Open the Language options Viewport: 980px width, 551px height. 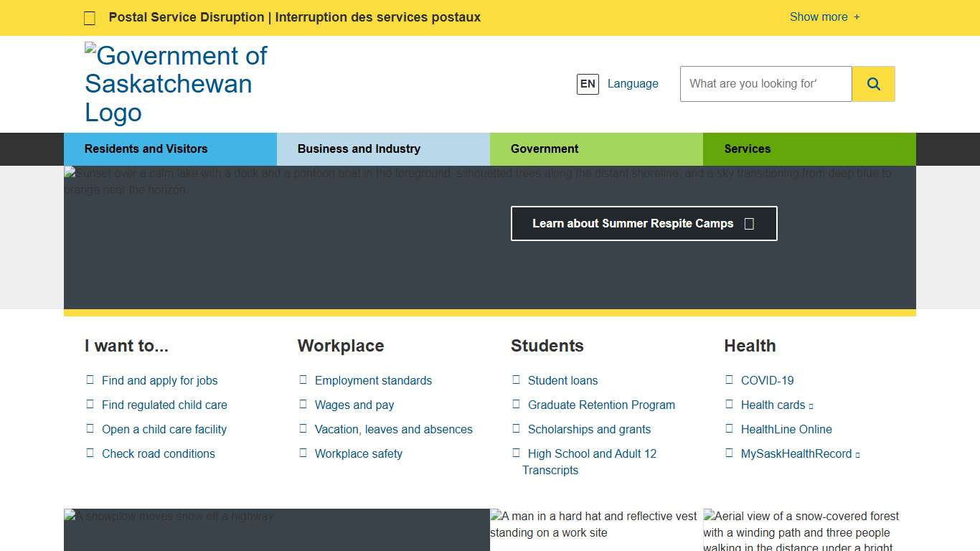(x=633, y=84)
